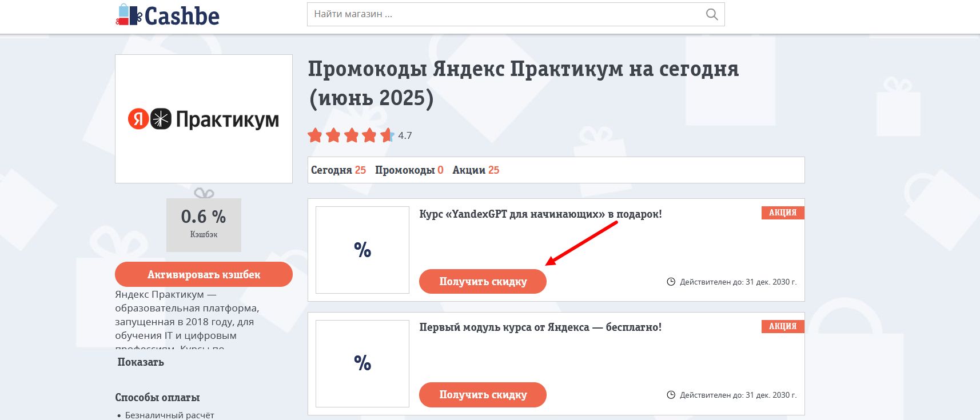
Task: Click the star rating icons
Action: (351, 135)
